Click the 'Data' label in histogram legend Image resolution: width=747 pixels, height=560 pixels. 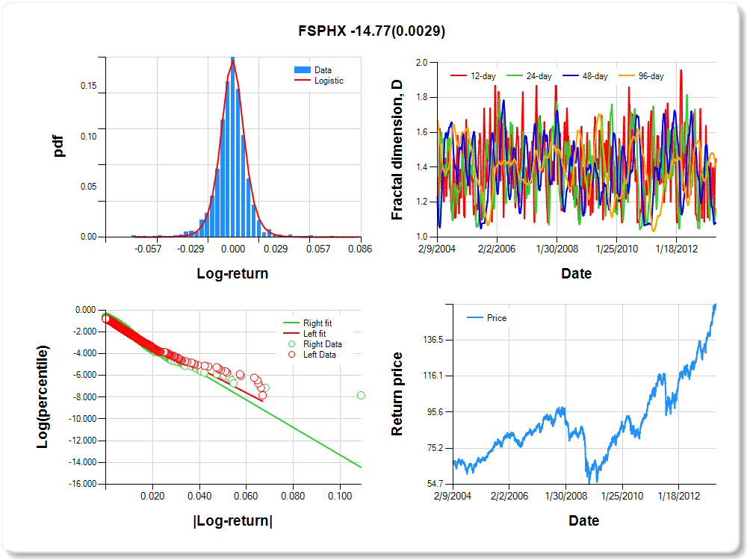pos(323,70)
